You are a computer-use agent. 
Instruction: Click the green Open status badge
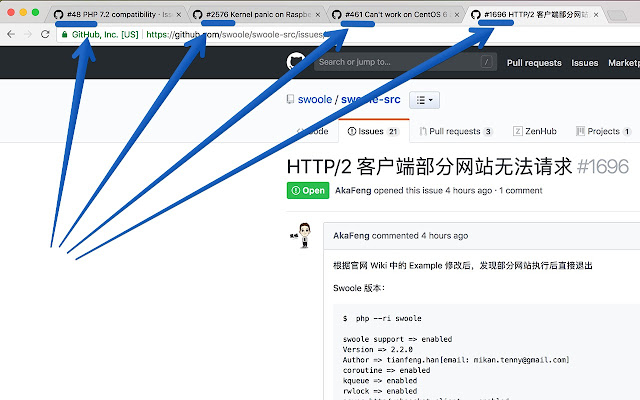point(308,190)
